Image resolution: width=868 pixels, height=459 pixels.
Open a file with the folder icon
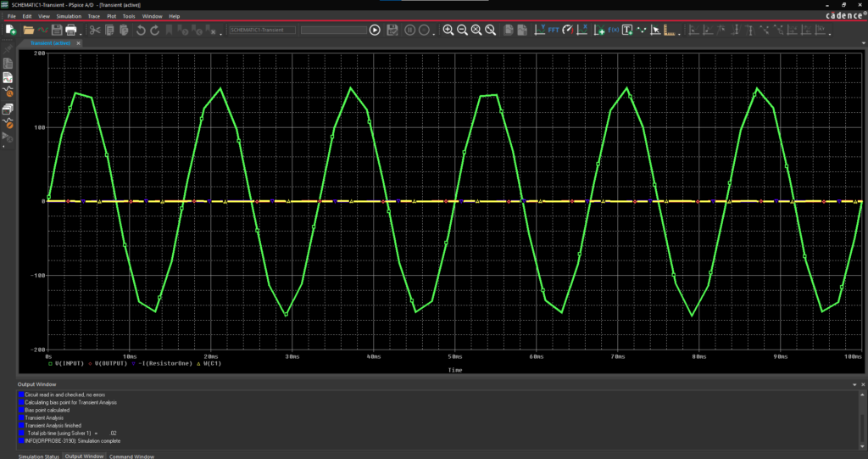[29, 30]
